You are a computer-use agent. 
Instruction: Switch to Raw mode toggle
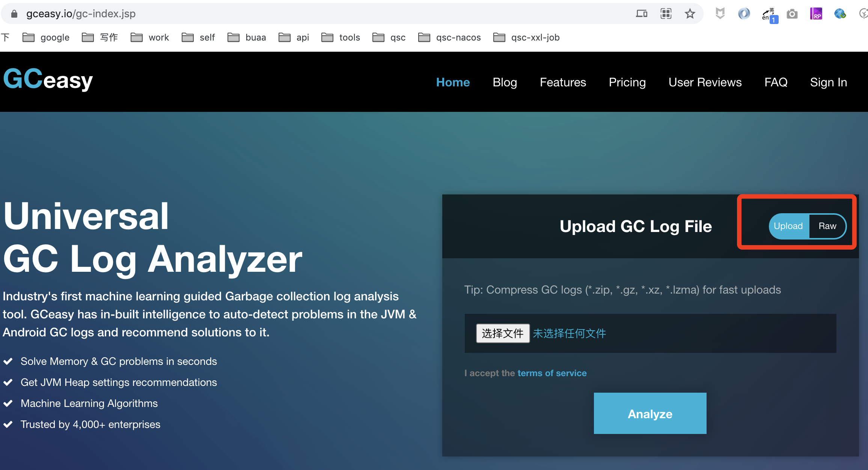point(827,226)
